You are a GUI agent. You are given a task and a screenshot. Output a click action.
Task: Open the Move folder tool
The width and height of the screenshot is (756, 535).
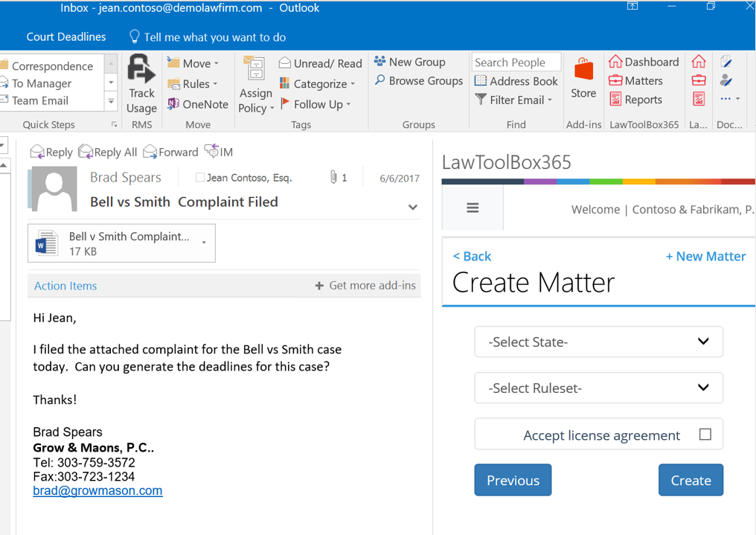[x=193, y=63]
